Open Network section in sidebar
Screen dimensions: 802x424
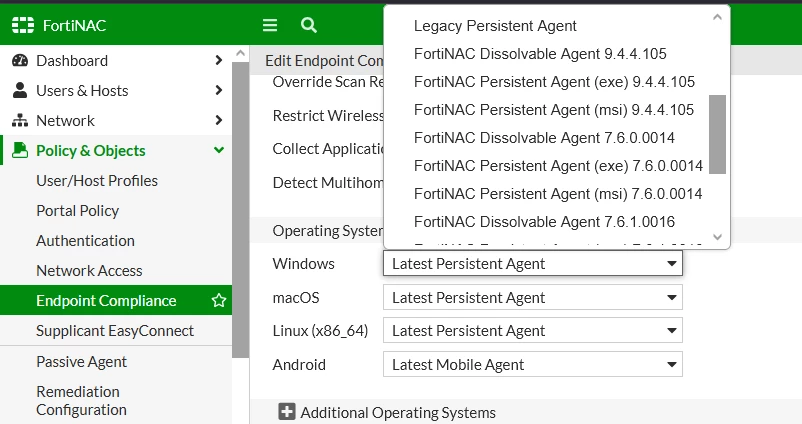point(65,120)
